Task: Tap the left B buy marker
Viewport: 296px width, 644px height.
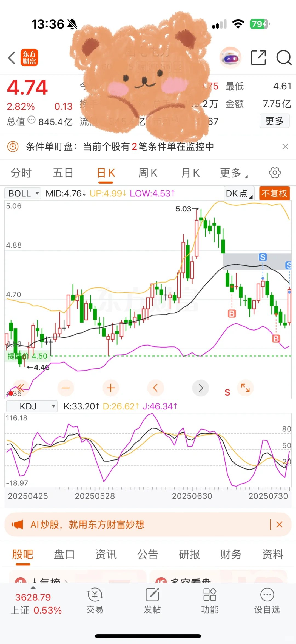Action: (232, 313)
